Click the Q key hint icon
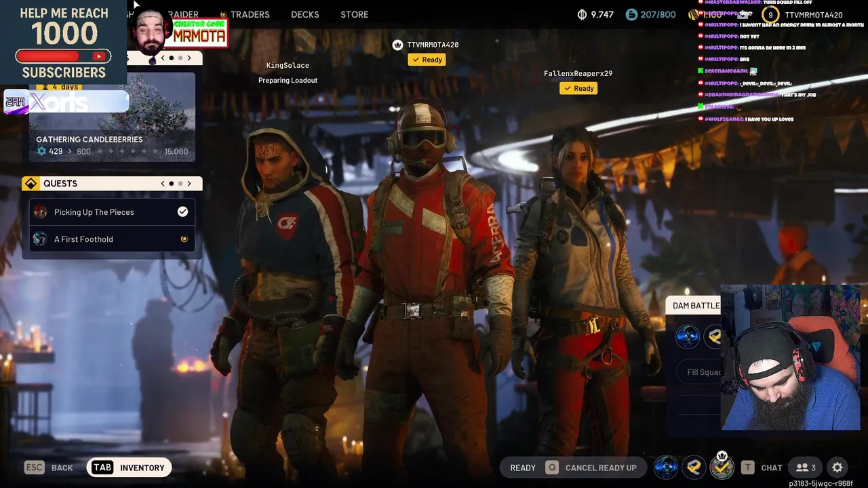The image size is (868, 488). [x=552, y=468]
